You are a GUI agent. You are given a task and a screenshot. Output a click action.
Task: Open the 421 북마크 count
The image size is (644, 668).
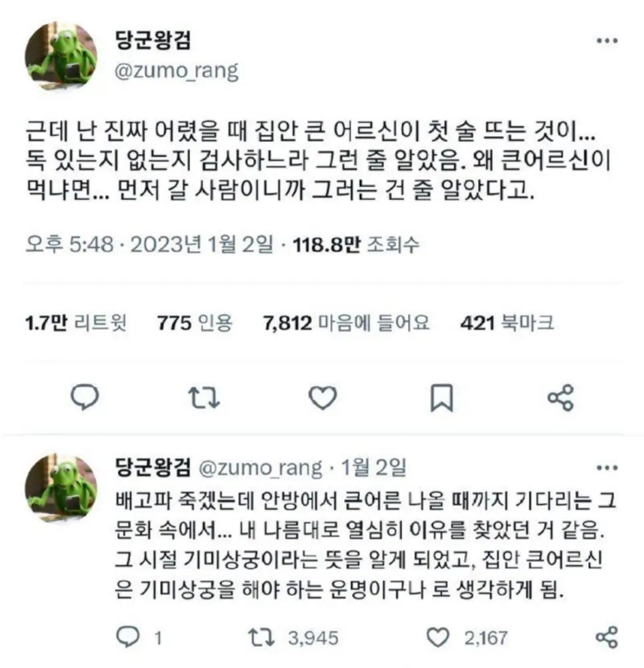(x=507, y=323)
